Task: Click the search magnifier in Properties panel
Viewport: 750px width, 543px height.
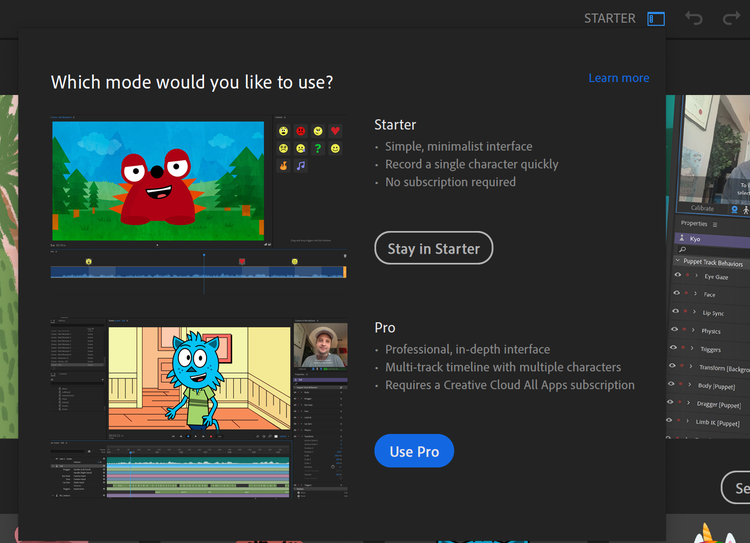Action: 682,250
